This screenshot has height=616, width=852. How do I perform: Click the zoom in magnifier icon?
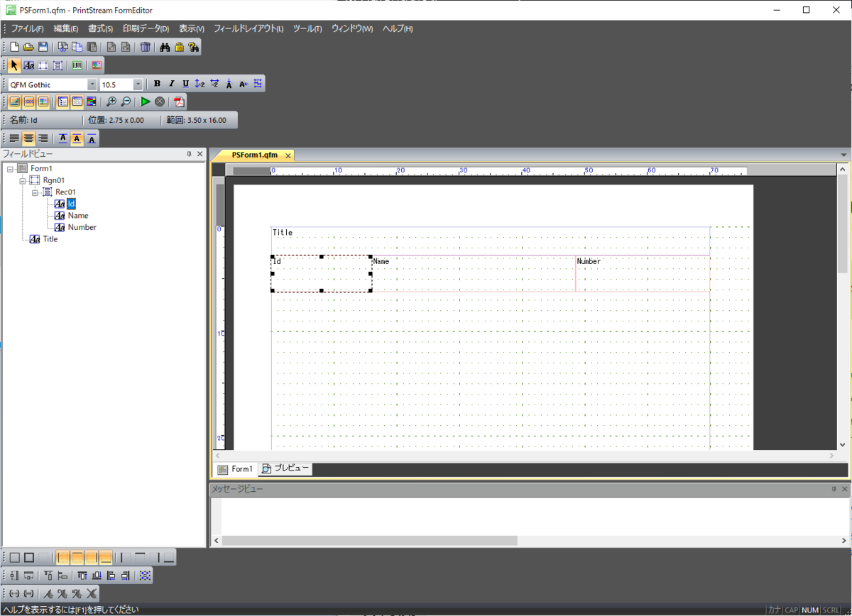click(111, 102)
